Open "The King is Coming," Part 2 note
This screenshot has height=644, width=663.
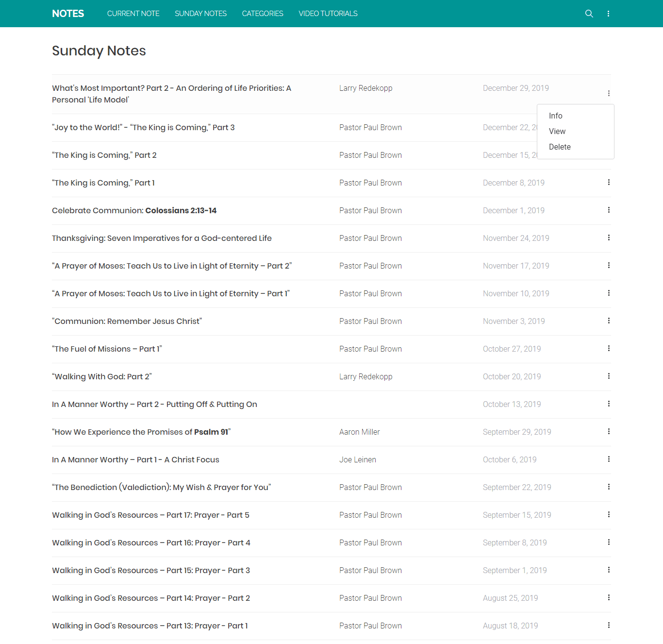click(x=104, y=155)
